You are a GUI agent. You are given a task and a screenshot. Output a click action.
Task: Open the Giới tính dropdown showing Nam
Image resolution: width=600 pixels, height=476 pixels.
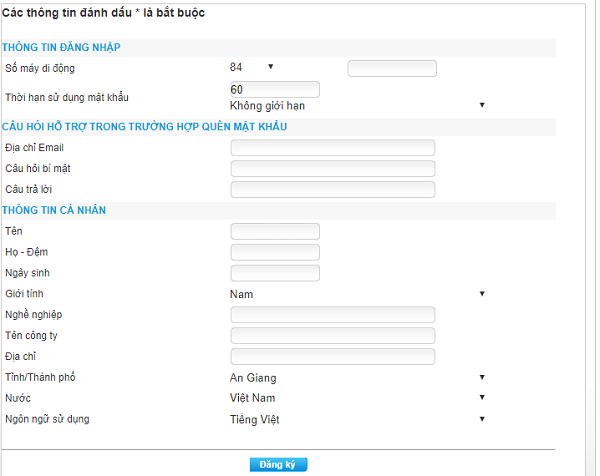click(x=357, y=294)
